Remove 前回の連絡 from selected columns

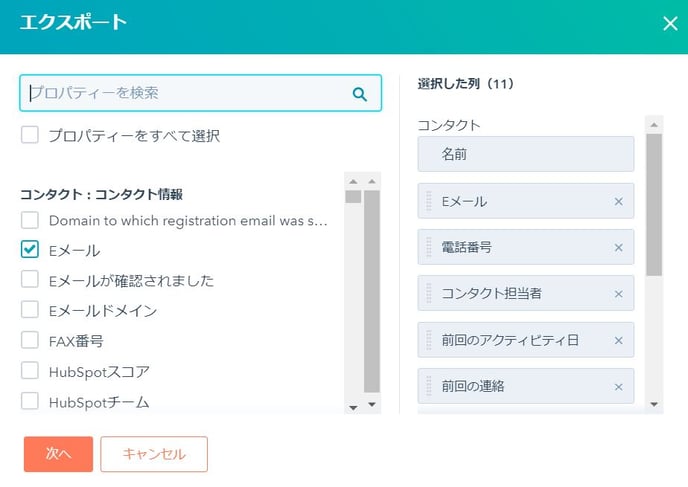click(x=618, y=387)
